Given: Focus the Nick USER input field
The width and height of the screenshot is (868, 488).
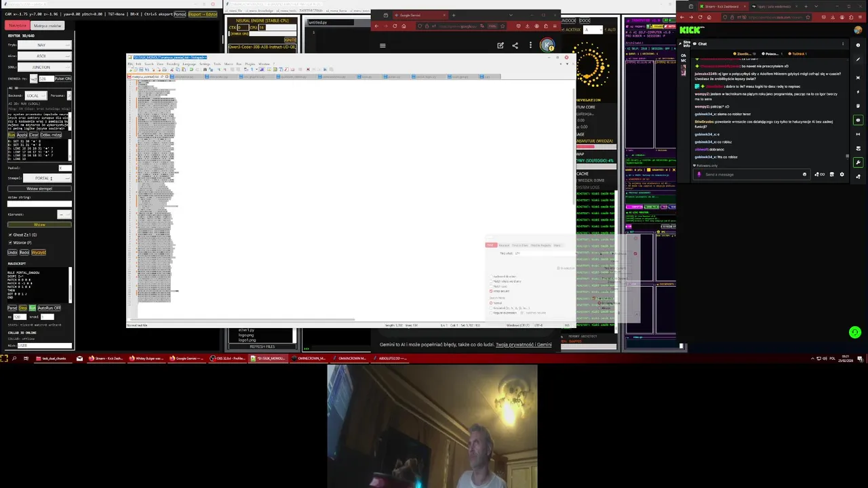Looking at the screenshot, I should tap(45, 346).
